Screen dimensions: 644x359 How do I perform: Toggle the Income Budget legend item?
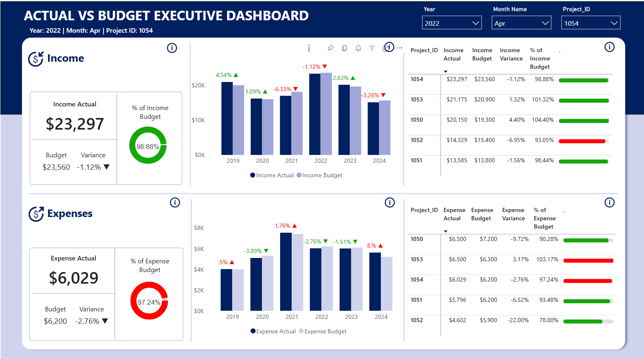(x=320, y=176)
